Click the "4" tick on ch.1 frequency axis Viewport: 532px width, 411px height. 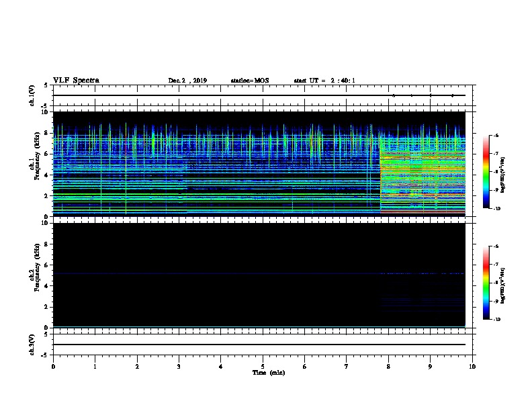coord(47,175)
